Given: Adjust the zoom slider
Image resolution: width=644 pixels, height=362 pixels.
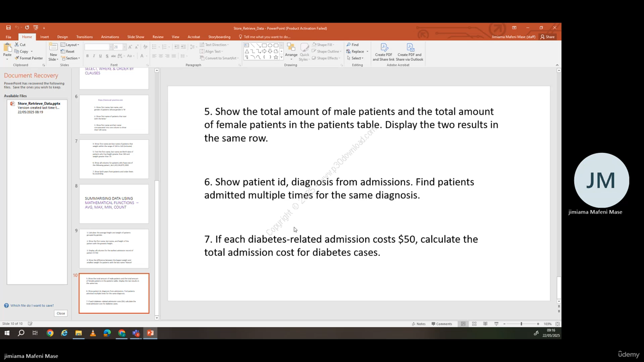Looking at the screenshot, I should pyautogui.click(x=521, y=324).
